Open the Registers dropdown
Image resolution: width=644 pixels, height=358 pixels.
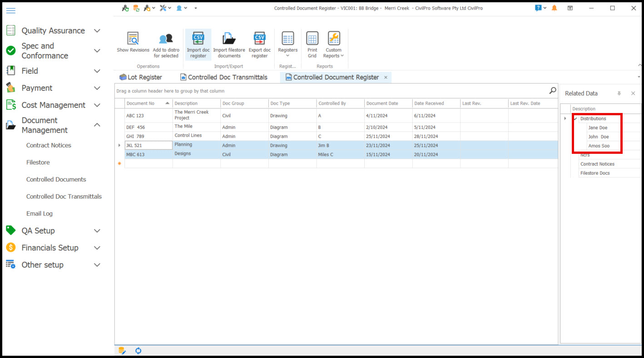pos(287,44)
